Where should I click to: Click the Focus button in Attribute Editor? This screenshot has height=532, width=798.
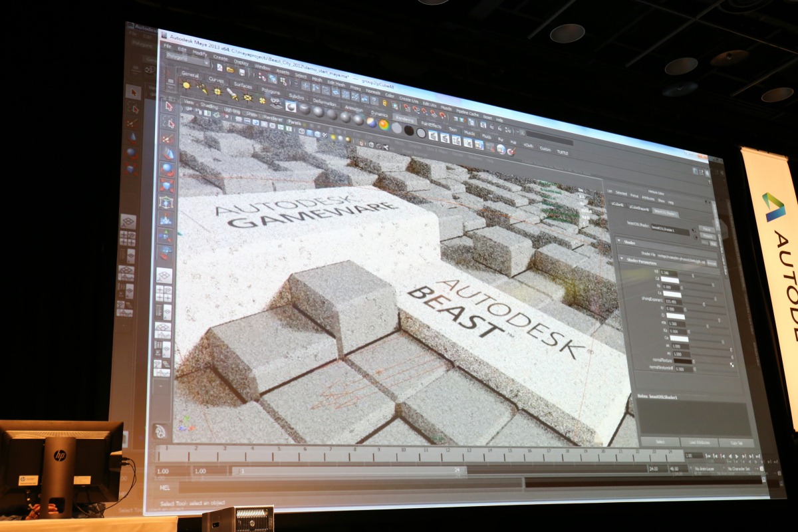(706, 229)
